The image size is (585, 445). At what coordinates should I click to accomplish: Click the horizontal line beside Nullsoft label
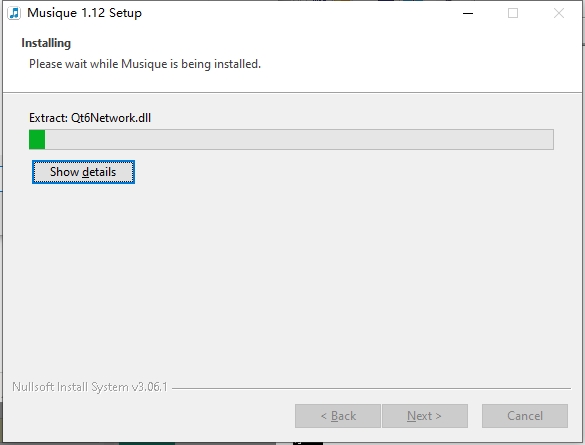point(371,388)
